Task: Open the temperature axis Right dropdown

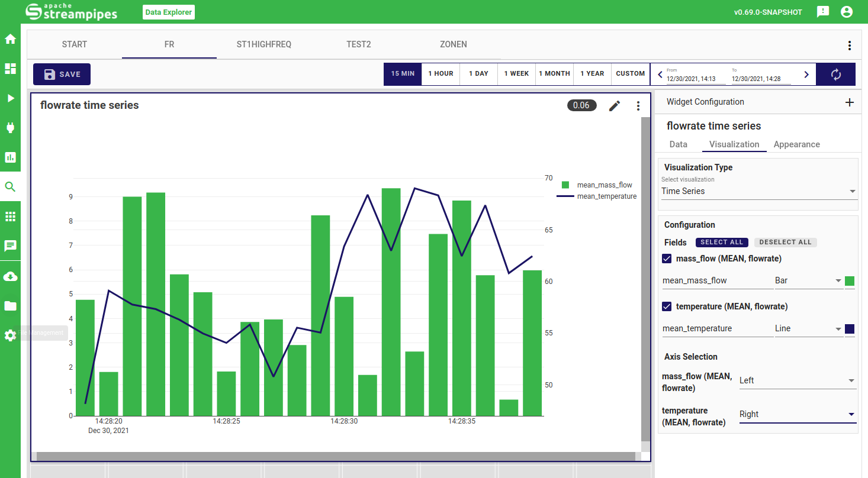Action: pyautogui.click(x=797, y=414)
